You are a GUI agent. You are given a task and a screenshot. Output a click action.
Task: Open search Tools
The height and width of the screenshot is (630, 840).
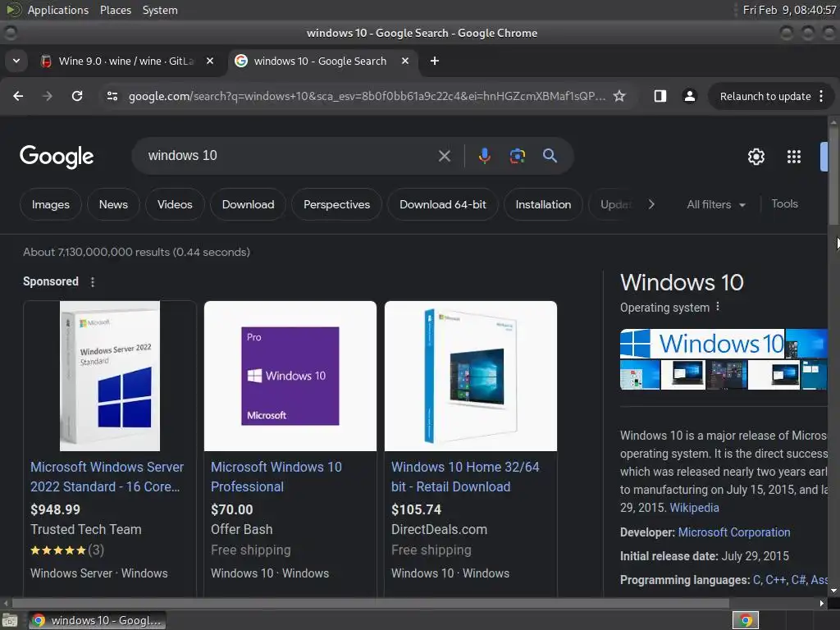784,204
